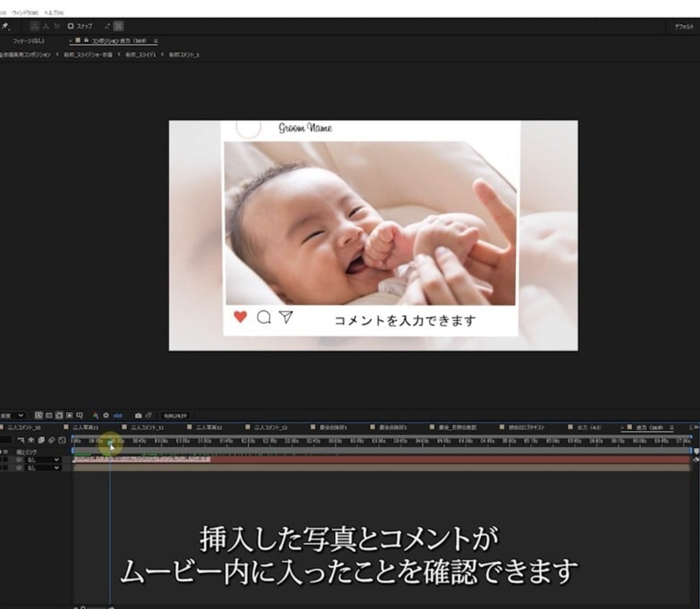Open the second layer's parent dropdown
This screenshot has height=609, width=700.
click(x=43, y=468)
